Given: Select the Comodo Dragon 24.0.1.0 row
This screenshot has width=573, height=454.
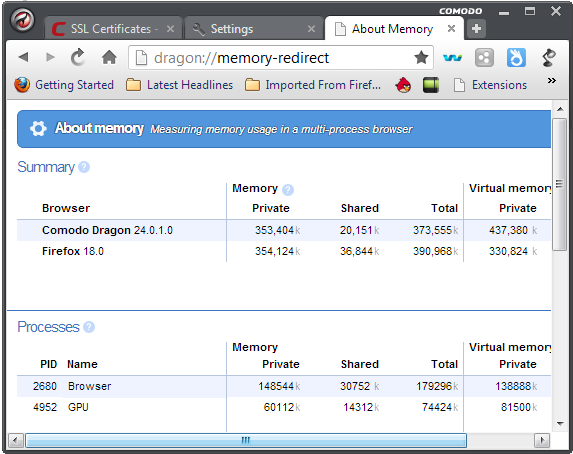Looking at the screenshot, I should (x=284, y=230).
